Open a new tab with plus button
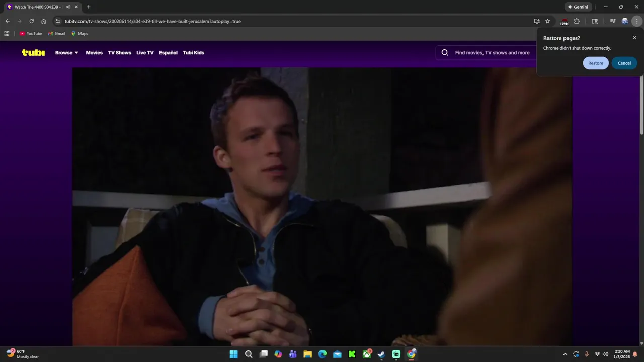 [x=89, y=7]
